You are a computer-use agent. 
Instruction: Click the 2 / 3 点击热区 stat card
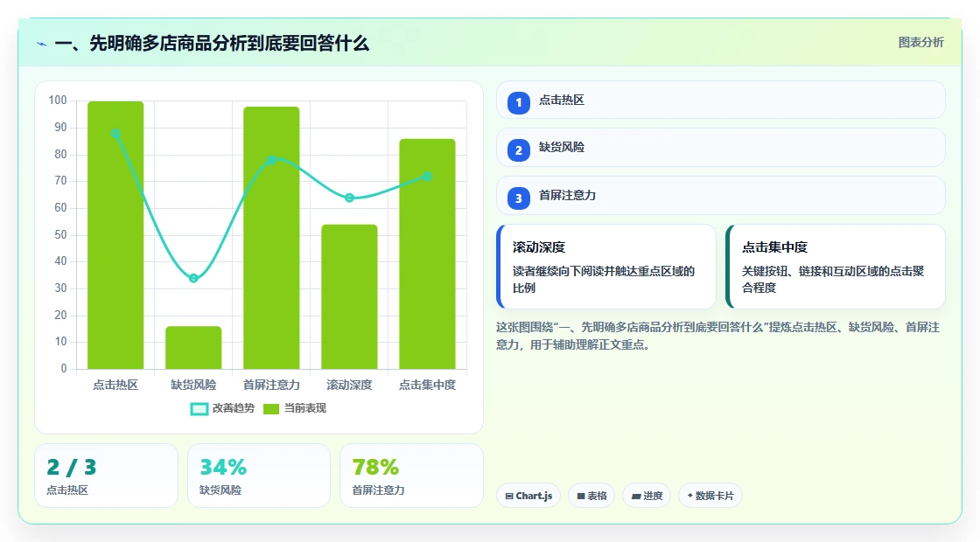tap(106, 476)
